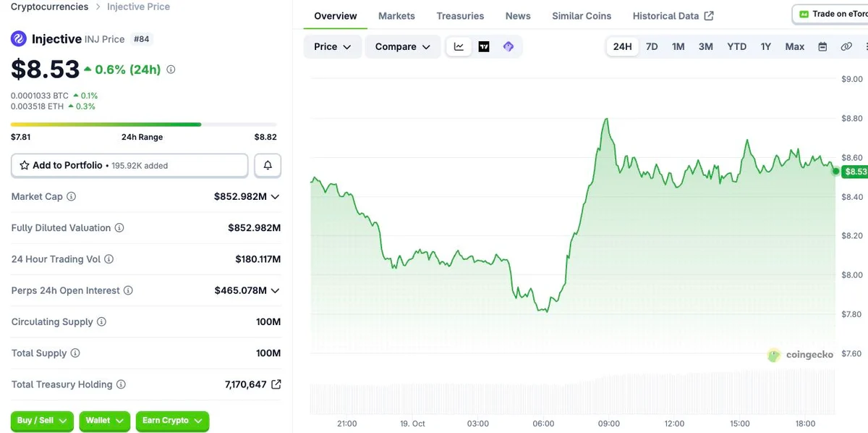Open the Historical Data link
Screen dimensions: 868x433
point(673,16)
